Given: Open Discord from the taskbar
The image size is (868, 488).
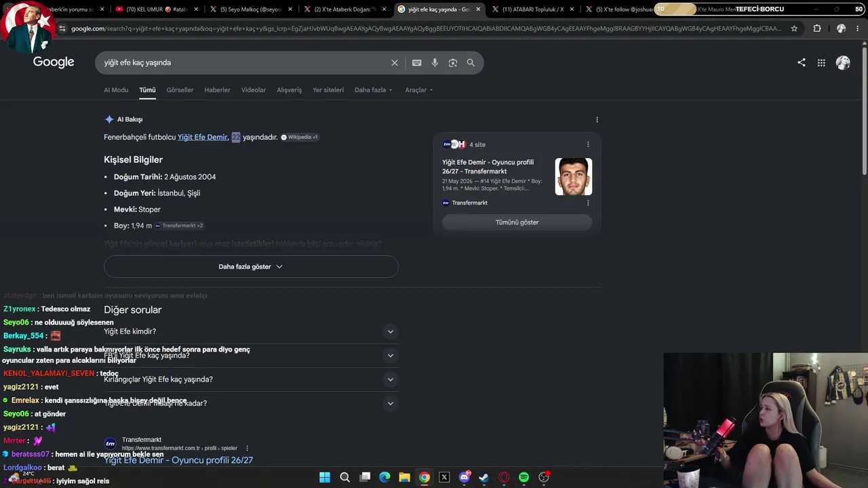Looking at the screenshot, I should 465,477.
